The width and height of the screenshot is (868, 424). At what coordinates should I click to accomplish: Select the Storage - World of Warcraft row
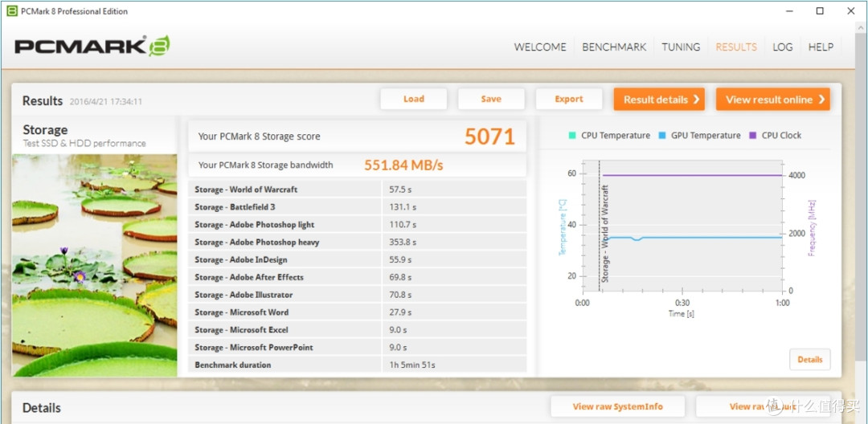[x=357, y=189]
